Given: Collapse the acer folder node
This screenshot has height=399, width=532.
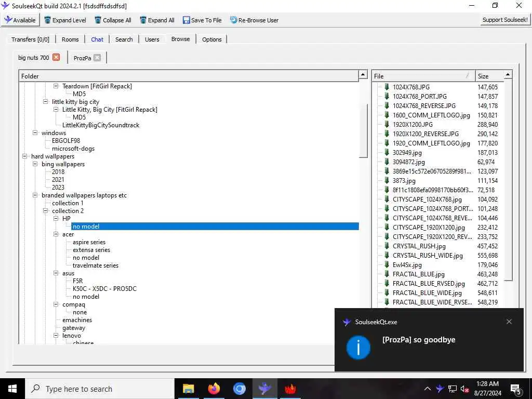Looking at the screenshot, I should coord(56,234).
